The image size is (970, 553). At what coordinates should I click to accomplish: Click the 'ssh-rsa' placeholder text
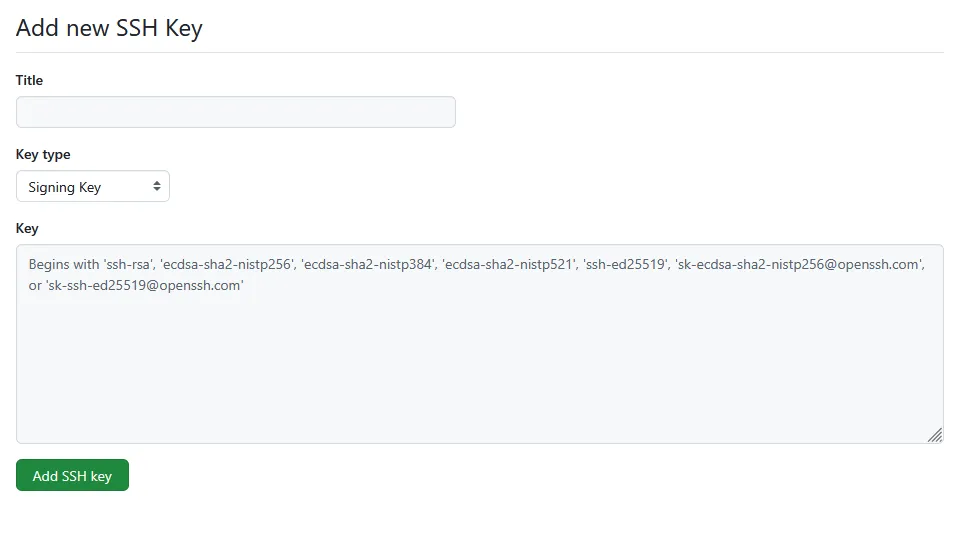127,265
